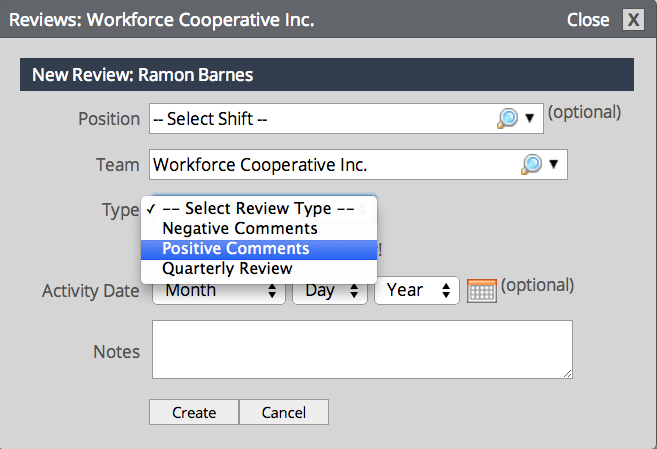Click the Notes text area resize handle
This screenshot has width=657, height=449.
tap(567, 374)
